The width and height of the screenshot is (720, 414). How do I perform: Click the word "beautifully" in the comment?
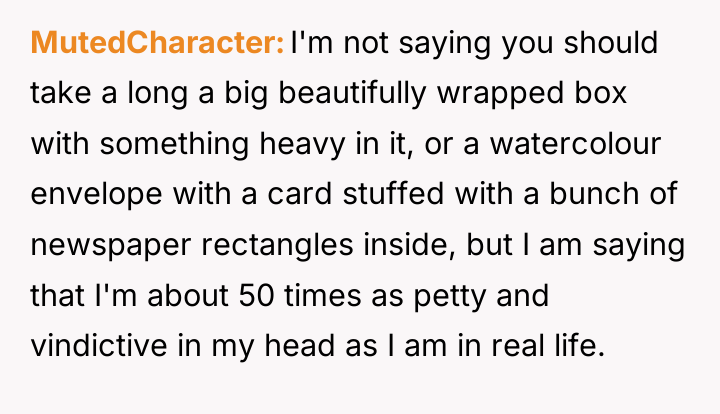point(353,95)
